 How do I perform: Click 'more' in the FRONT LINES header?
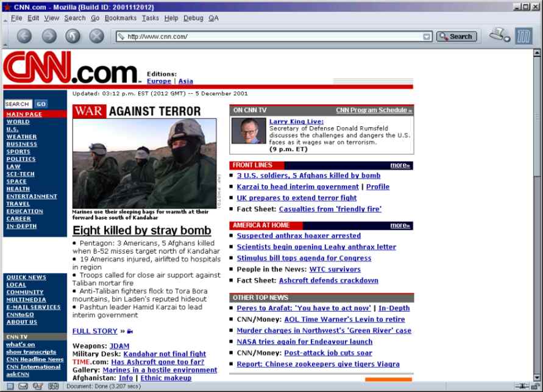tap(400, 166)
